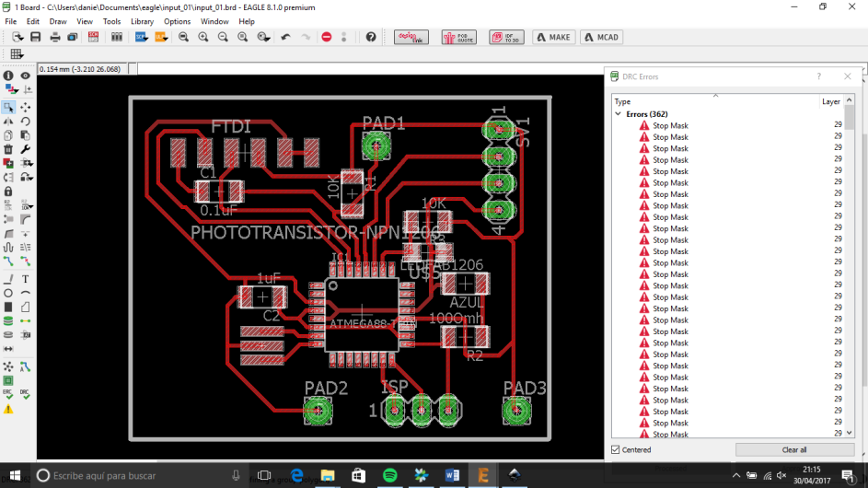Viewport: 868px width, 488px height.
Task: Click the IDF to 3D button
Action: (506, 37)
